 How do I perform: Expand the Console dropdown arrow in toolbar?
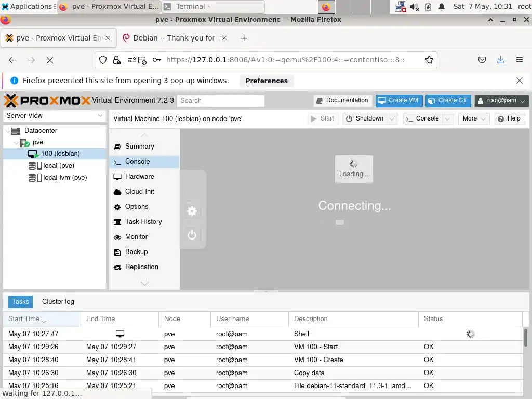[447, 119]
